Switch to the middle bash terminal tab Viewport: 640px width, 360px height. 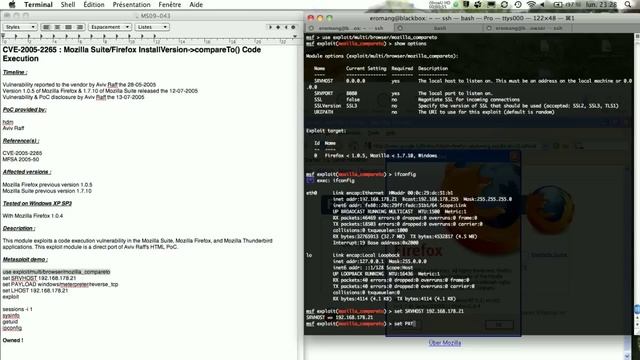point(440,28)
